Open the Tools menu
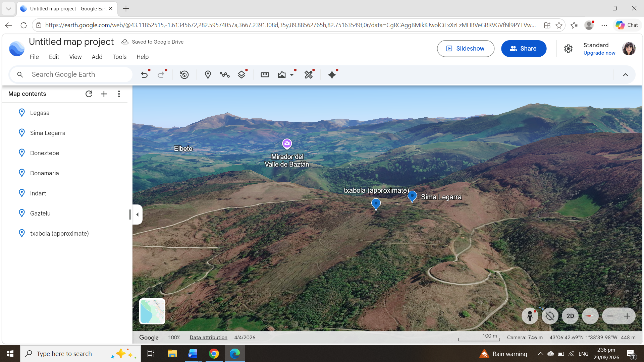Viewport: 644px width, 362px height. click(119, 57)
